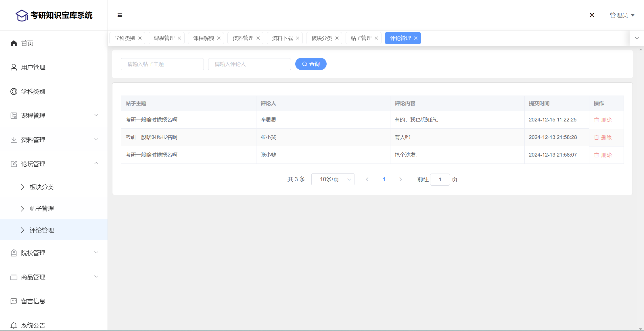This screenshot has width=644, height=331.
Task: Click the 查询 search button
Action: (311, 64)
